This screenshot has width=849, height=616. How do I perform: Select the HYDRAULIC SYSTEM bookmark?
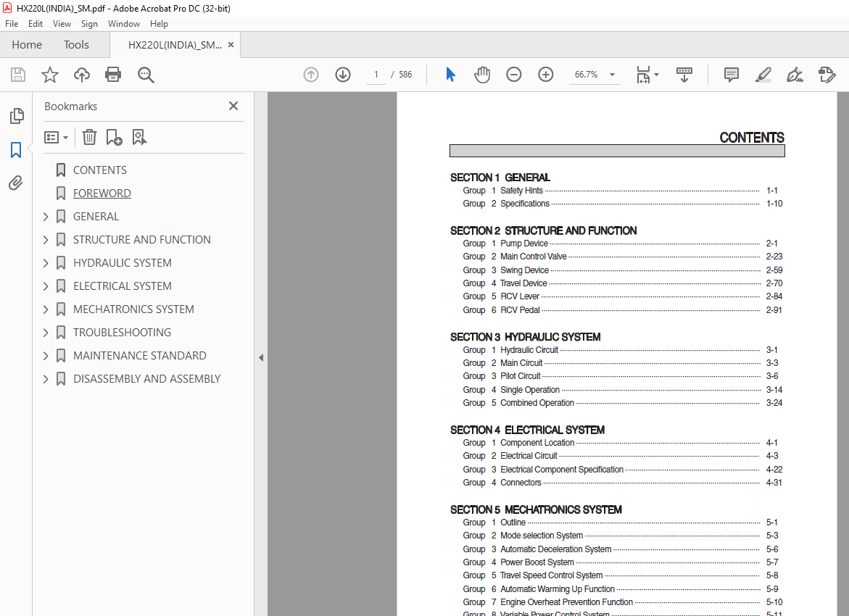coord(123,263)
